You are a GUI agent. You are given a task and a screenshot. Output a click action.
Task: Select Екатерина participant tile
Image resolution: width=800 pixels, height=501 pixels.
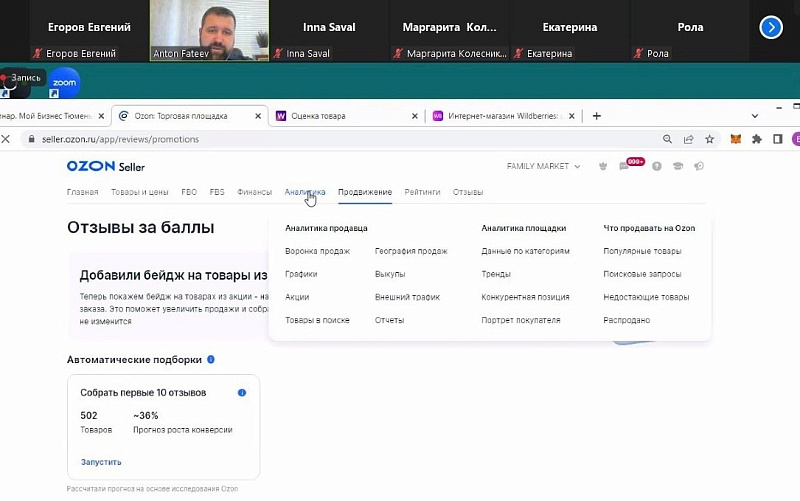569,31
